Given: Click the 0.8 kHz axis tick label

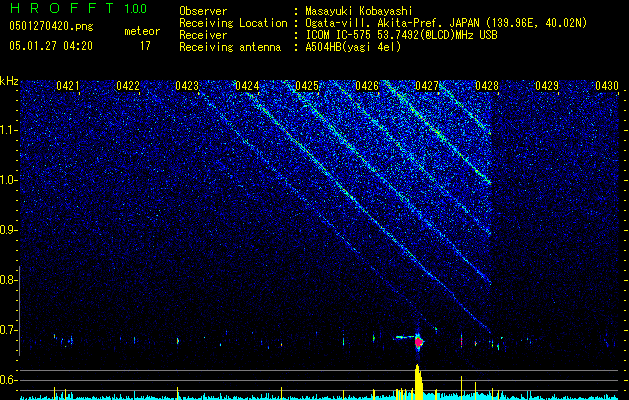Looking at the screenshot, I should pyautogui.click(x=9, y=280).
